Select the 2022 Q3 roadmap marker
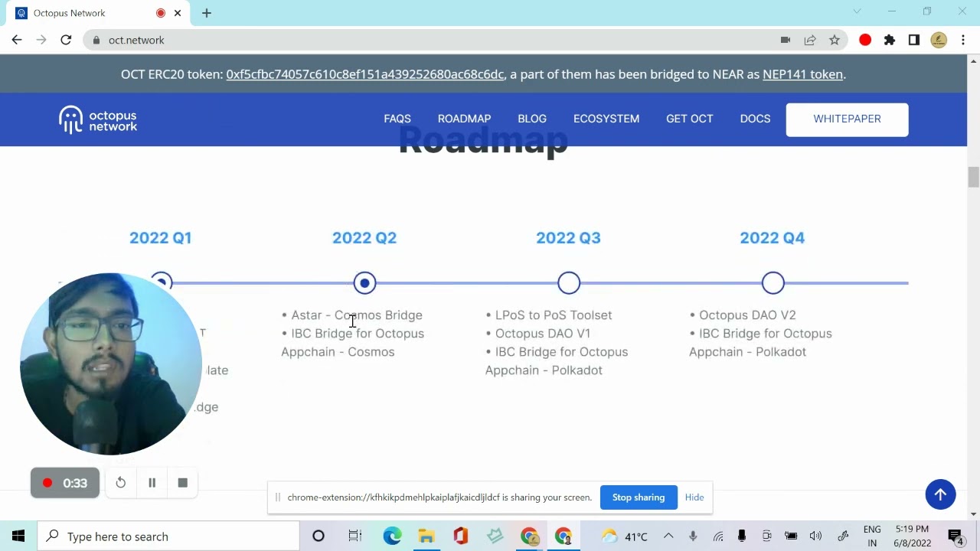This screenshot has height=551, width=980. coord(569,283)
